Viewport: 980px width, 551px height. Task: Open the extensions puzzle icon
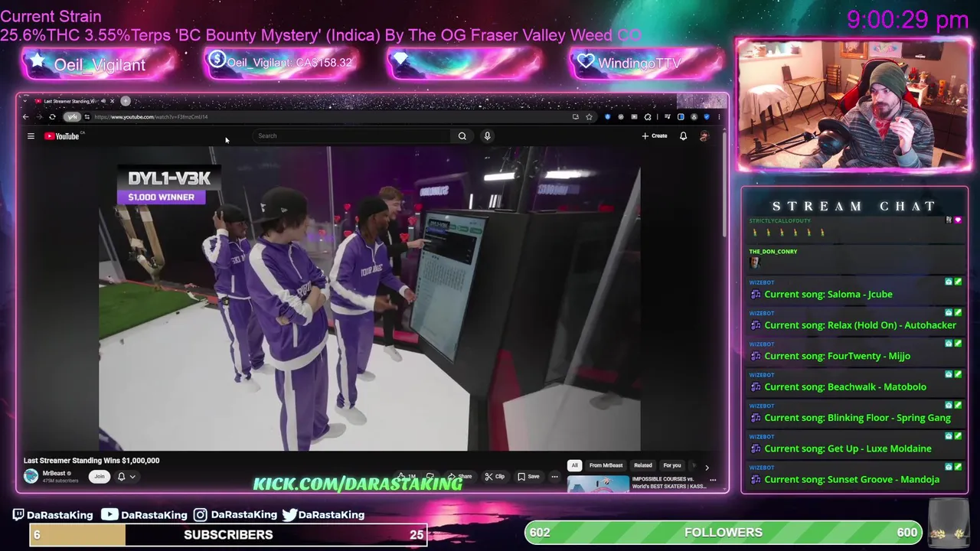[x=648, y=117]
